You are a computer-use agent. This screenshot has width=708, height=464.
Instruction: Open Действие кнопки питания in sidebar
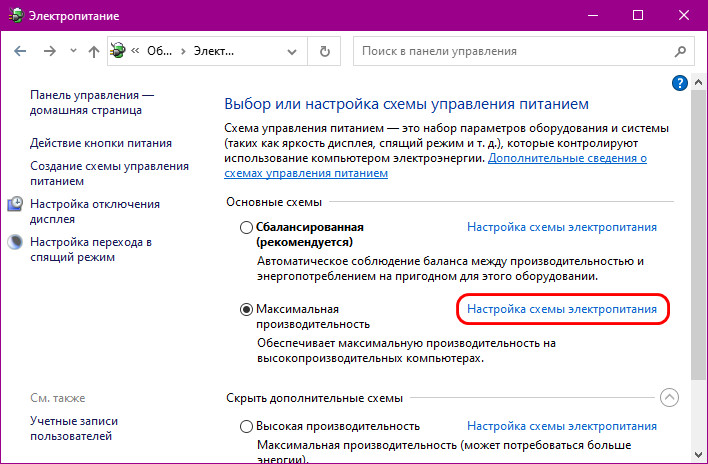[x=101, y=143]
